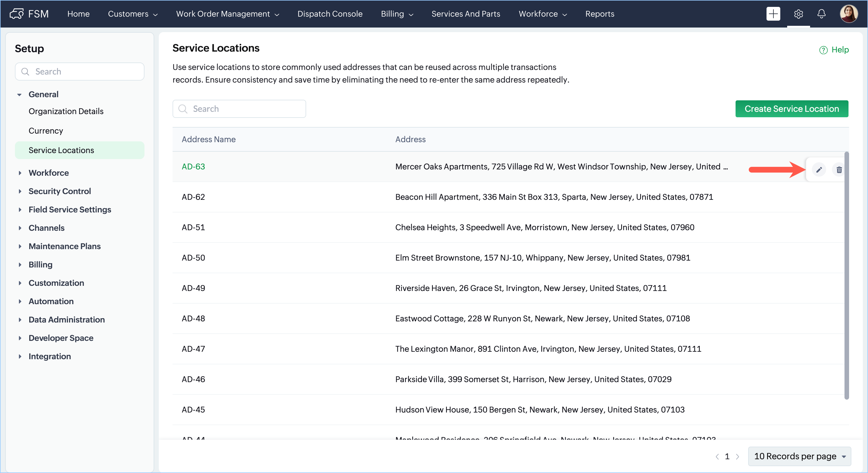The height and width of the screenshot is (473, 868).
Task: Click the user profile avatar
Action: tap(849, 14)
